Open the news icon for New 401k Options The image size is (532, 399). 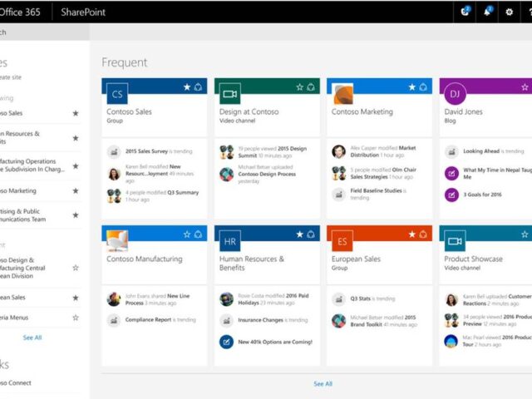226,342
